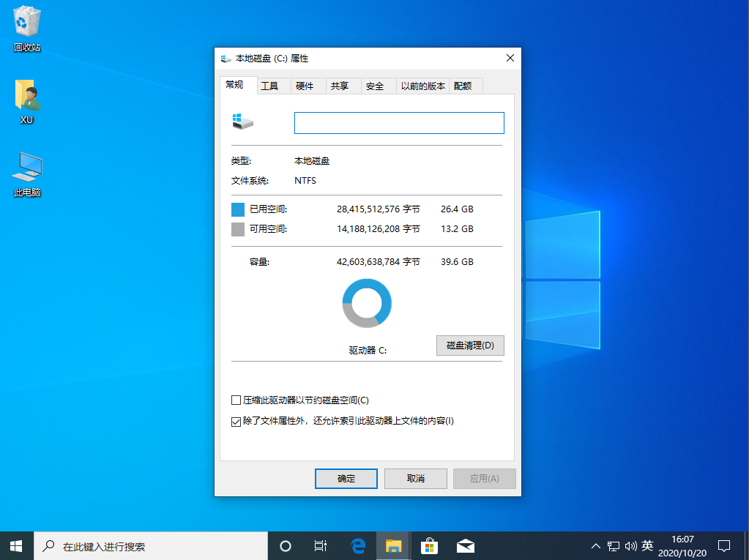This screenshot has width=749, height=560.
Task: Select the XU user folder icon
Action: [x=27, y=102]
